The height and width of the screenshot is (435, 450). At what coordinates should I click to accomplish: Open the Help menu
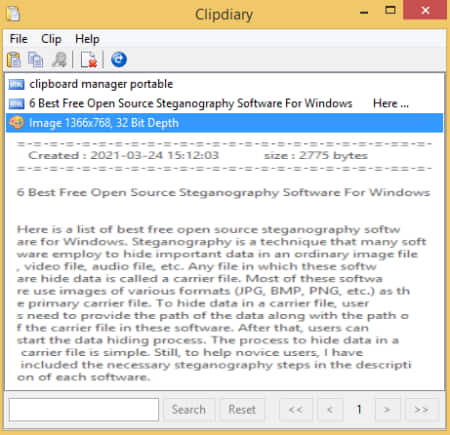pyautogui.click(x=87, y=39)
